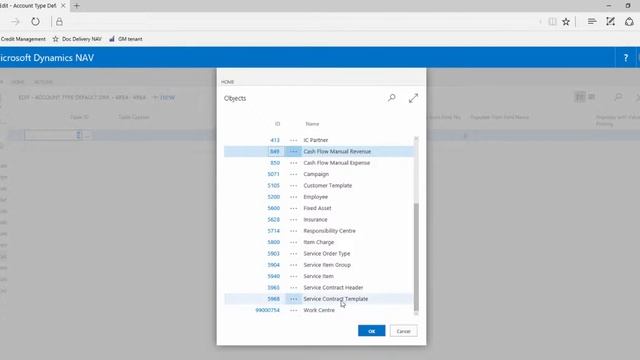The height and width of the screenshot is (360, 640).
Task: Click the browser refresh icon
Action: (36, 22)
